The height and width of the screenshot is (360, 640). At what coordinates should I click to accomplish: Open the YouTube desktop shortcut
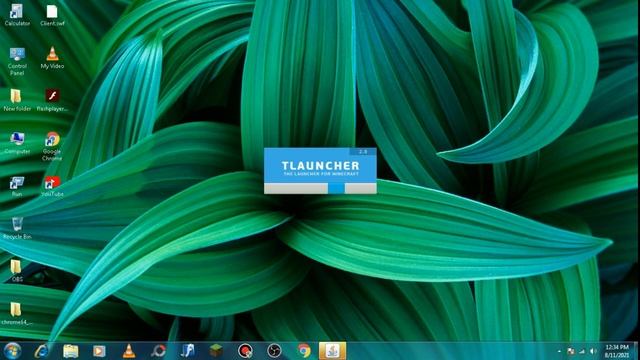(52, 186)
